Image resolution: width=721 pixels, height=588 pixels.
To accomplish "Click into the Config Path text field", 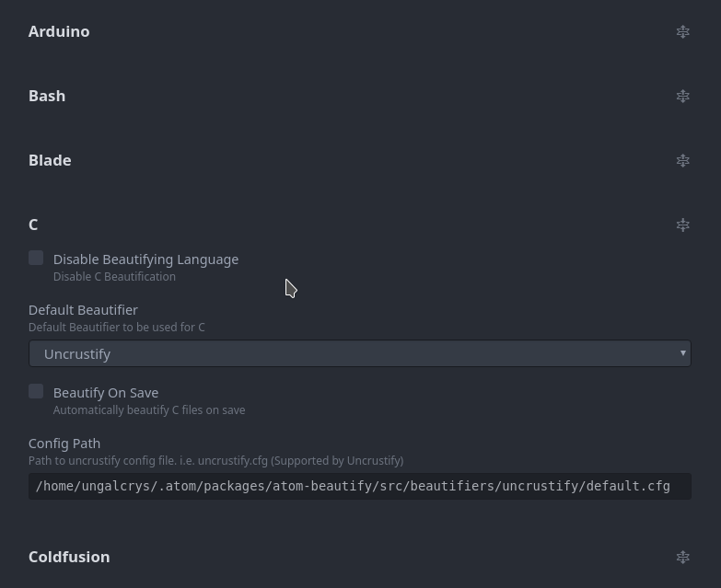I will (x=359, y=486).
